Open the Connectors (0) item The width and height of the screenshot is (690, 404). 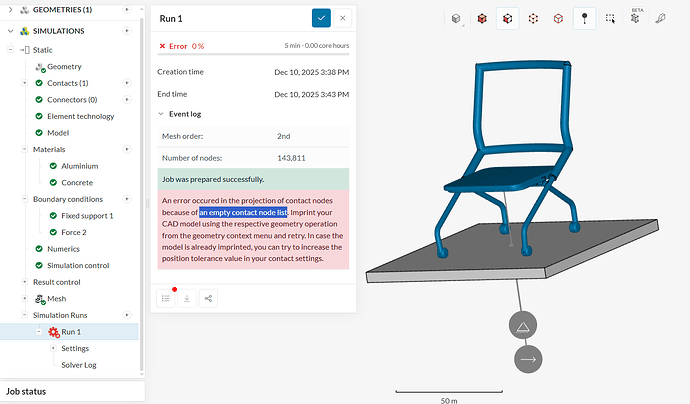pos(72,99)
